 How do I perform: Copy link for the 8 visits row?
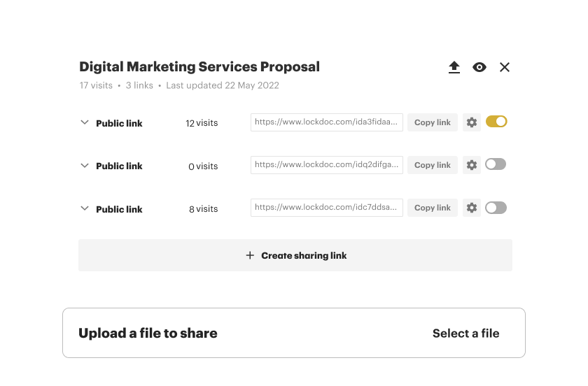[x=433, y=208]
